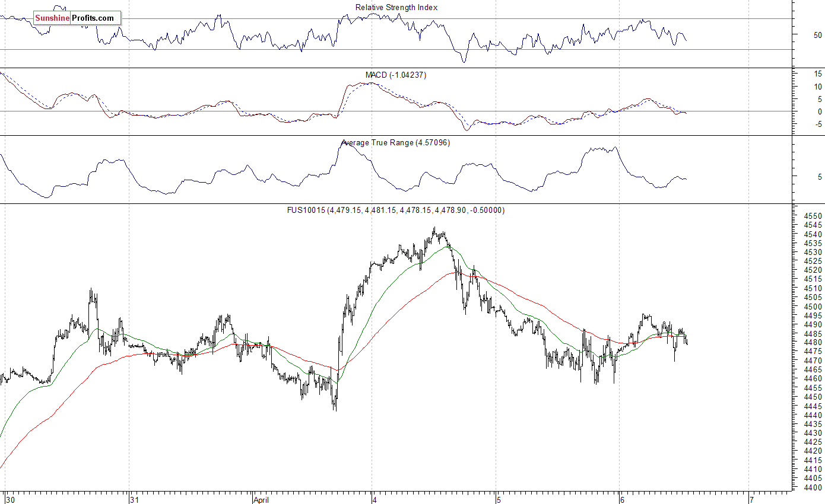Viewport: 825px width, 504px height.
Task: Click the 6 date label on time axis
Action: pyautogui.click(x=622, y=499)
